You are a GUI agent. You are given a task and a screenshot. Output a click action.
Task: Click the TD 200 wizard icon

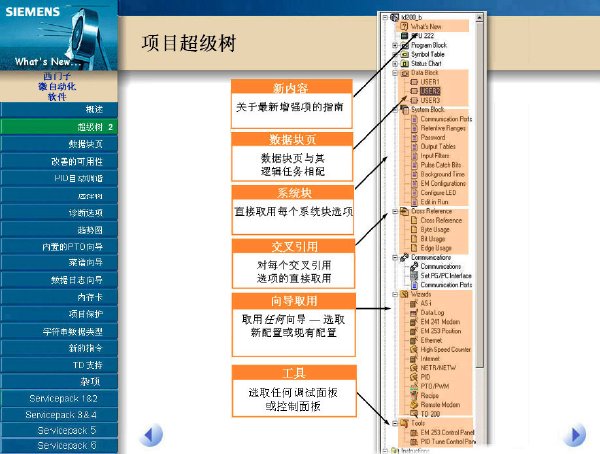[x=414, y=414]
